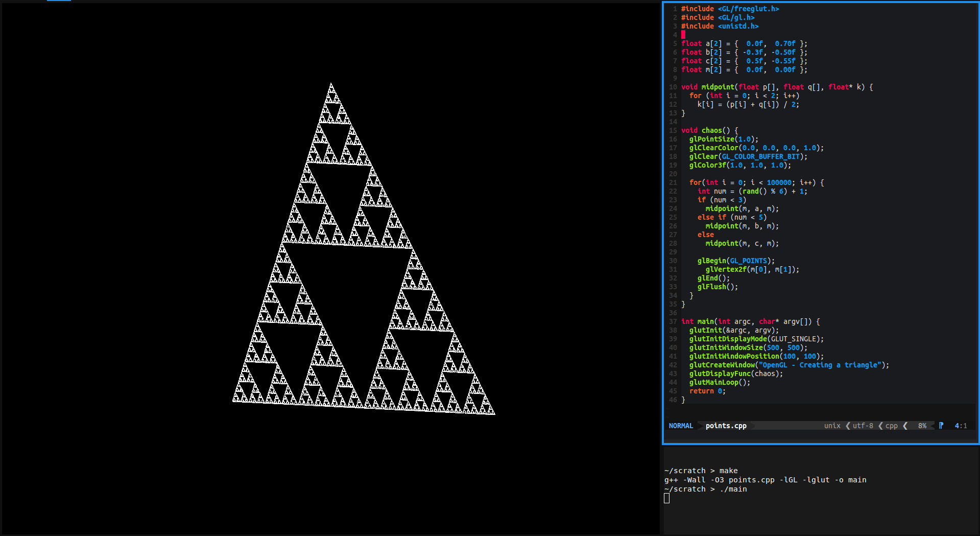
Task: Click the for loop line with 100000
Action: pos(756,182)
